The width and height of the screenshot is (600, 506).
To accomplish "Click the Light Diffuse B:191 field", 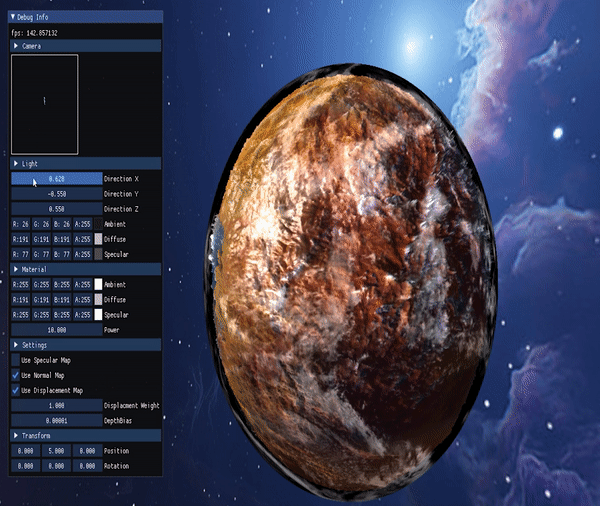I will click(x=62, y=239).
